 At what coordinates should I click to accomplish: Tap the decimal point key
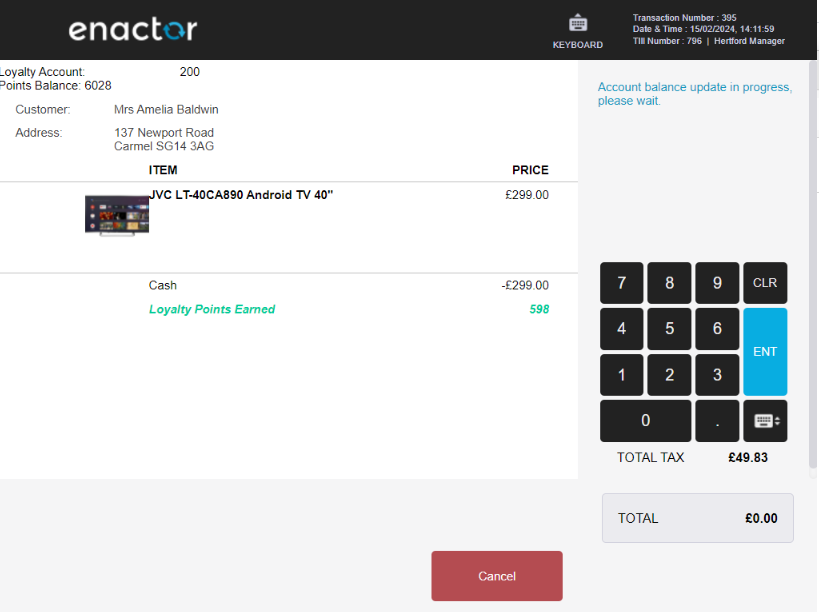click(717, 421)
